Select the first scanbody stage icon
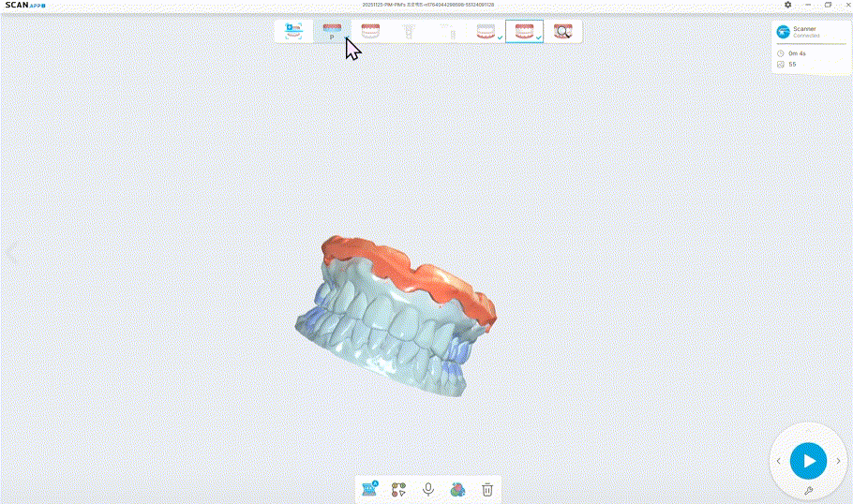 pyautogui.click(x=409, y=32)
